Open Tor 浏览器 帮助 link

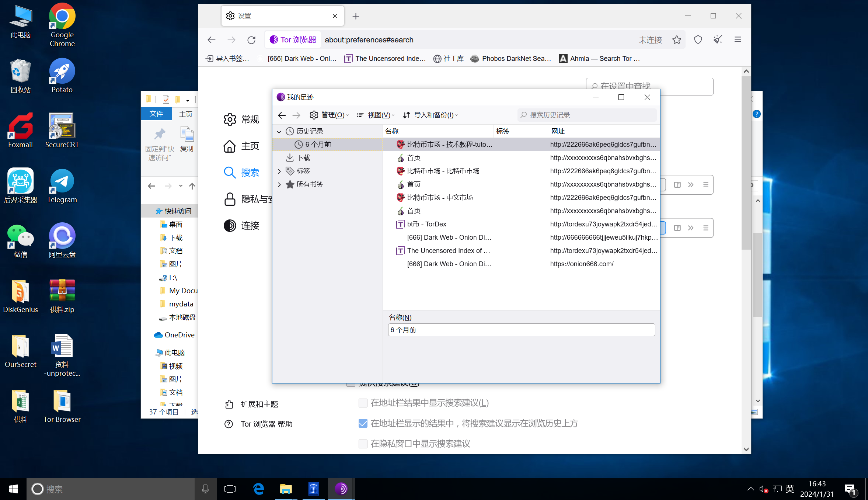[x=258, y=424]
